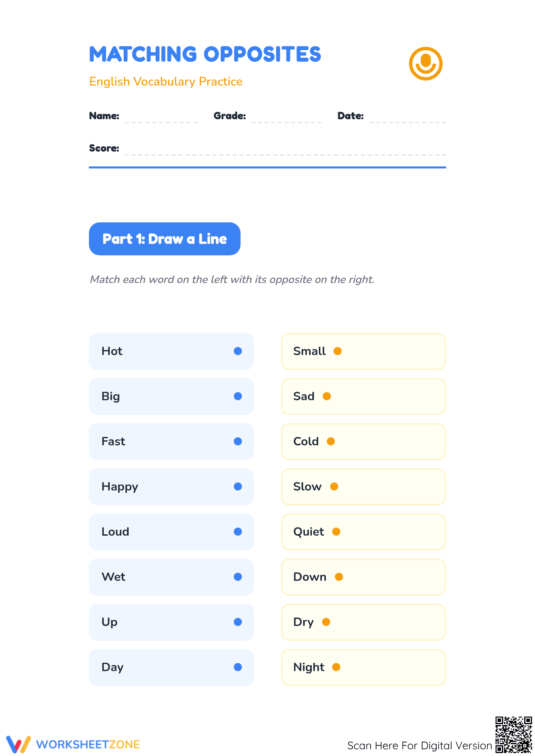Screen dimensions: 535x756
Task: Select the blue dot next to Big
Action: (x=238, y=396)
